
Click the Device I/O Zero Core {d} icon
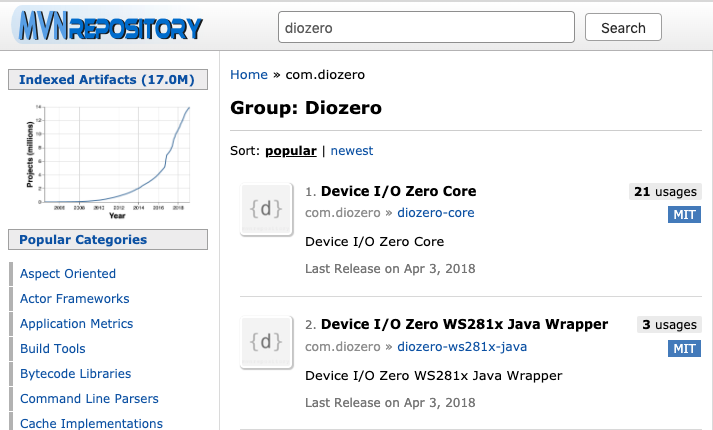266,209
